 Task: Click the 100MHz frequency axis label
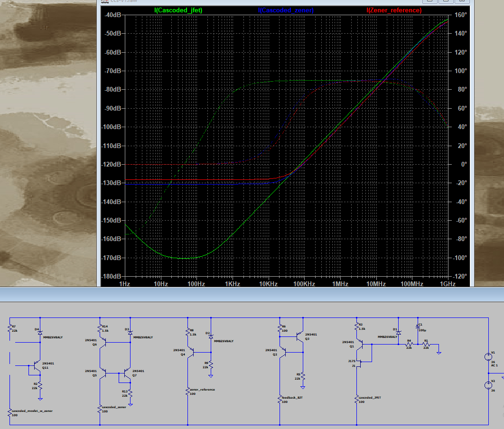tap(412, 284)
